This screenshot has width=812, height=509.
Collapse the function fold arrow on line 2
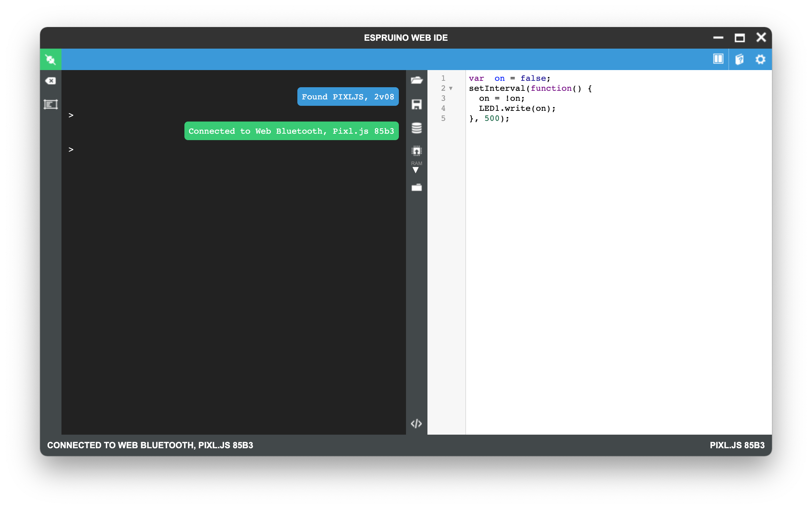click(451, 88)
